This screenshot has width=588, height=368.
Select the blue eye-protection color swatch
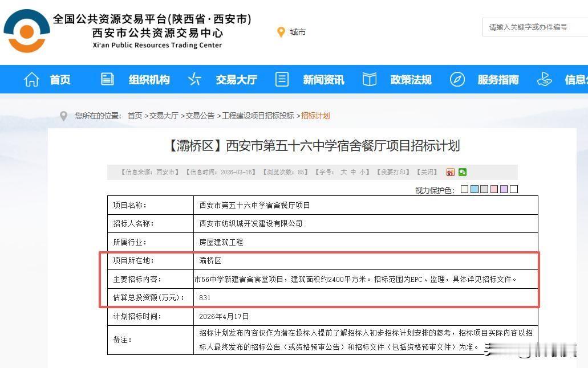tap(474, 189)
